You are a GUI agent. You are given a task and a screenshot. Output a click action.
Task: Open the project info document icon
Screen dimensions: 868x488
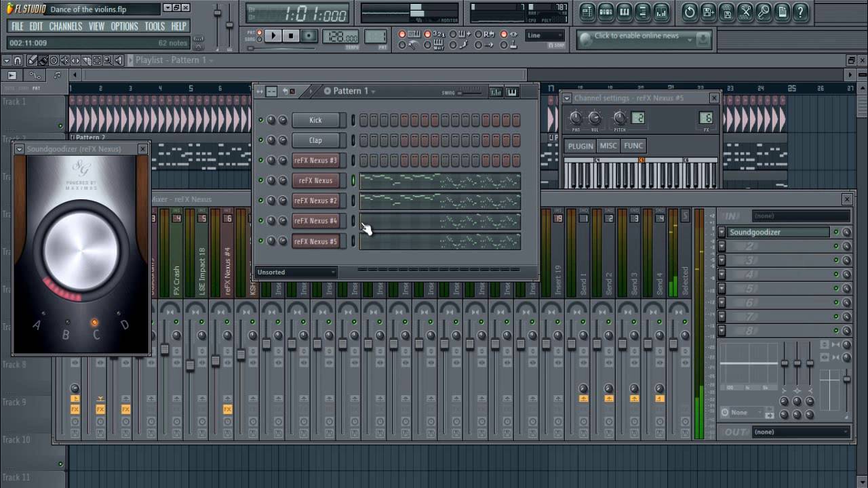[x=782, y=12]
